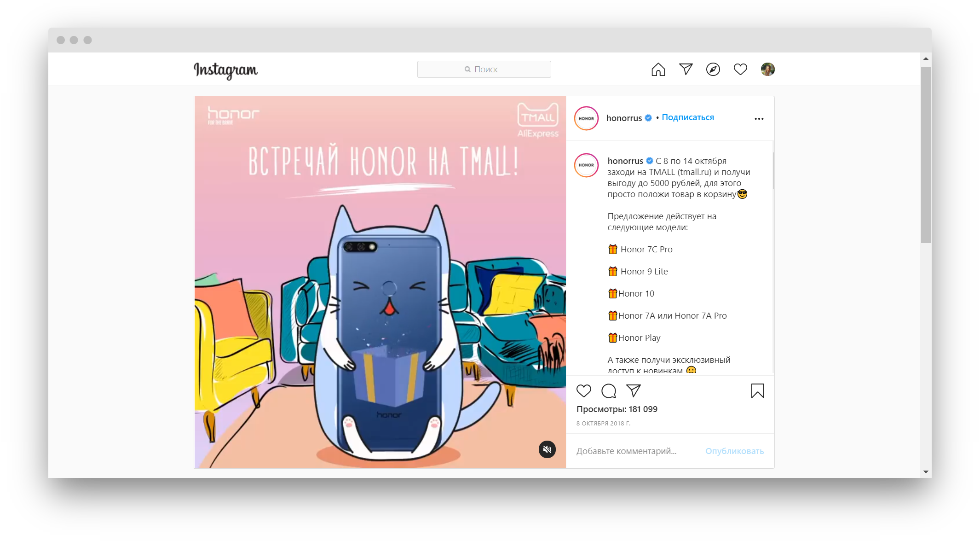Click Опубликовать to post comment

point(734,451)
